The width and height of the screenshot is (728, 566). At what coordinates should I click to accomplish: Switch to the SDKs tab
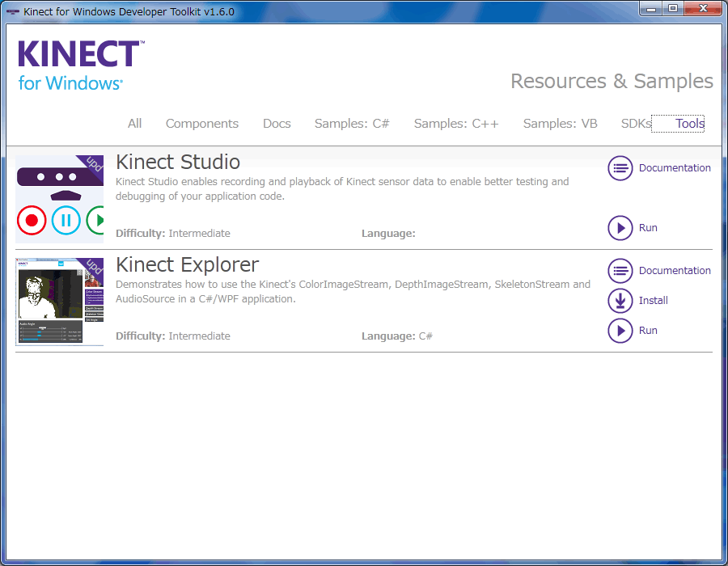(x=636, y=124)
